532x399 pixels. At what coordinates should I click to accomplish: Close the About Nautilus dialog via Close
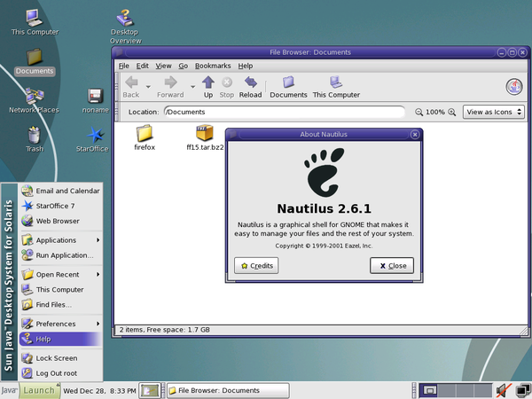pos(392,266)
